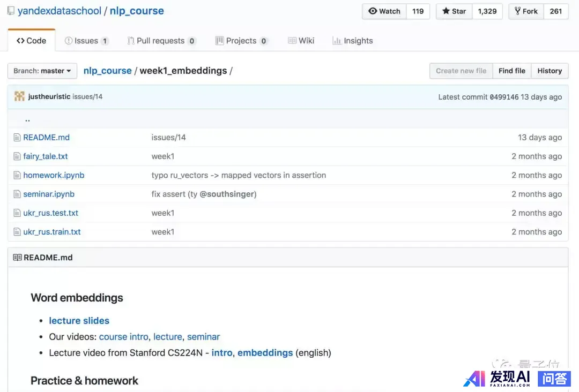Open the lecture slides link
The height and width of the screenshot is (392, 579).
79,321
